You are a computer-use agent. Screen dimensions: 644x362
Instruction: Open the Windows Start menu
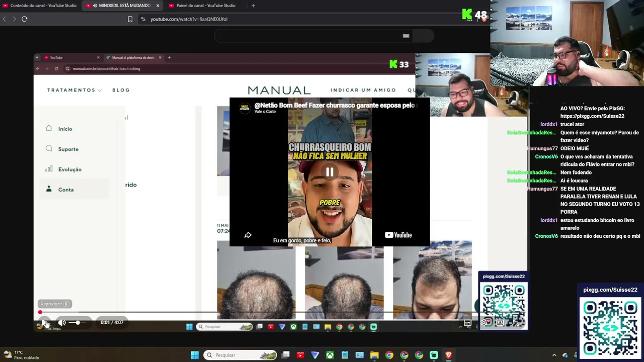(x=195, y=355)
